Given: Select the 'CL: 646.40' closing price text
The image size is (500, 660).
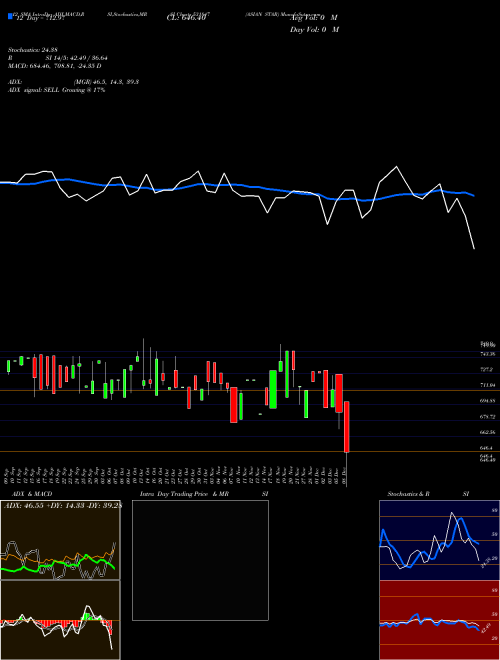Looking at the screenshot, I should 186,18.
